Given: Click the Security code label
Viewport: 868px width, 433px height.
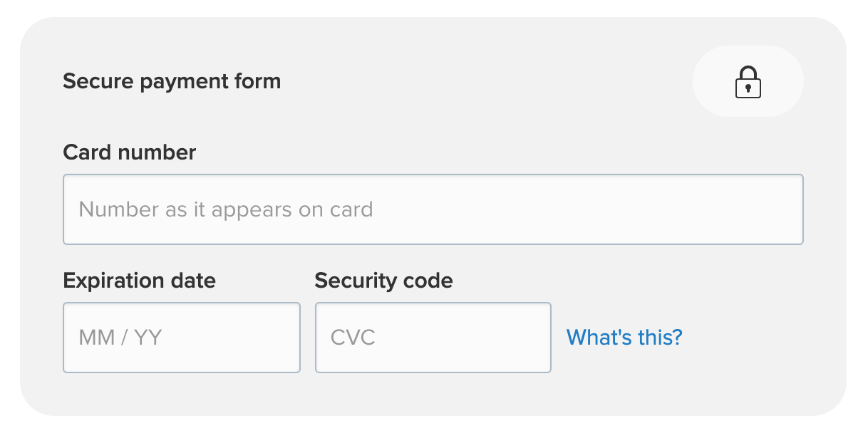Looking at the screenshot, I should tap(383, 281).
